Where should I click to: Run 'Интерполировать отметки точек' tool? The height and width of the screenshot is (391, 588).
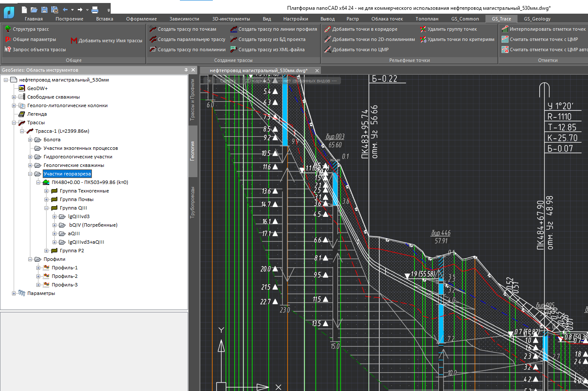pyautogui.click(x=547, y=29)
